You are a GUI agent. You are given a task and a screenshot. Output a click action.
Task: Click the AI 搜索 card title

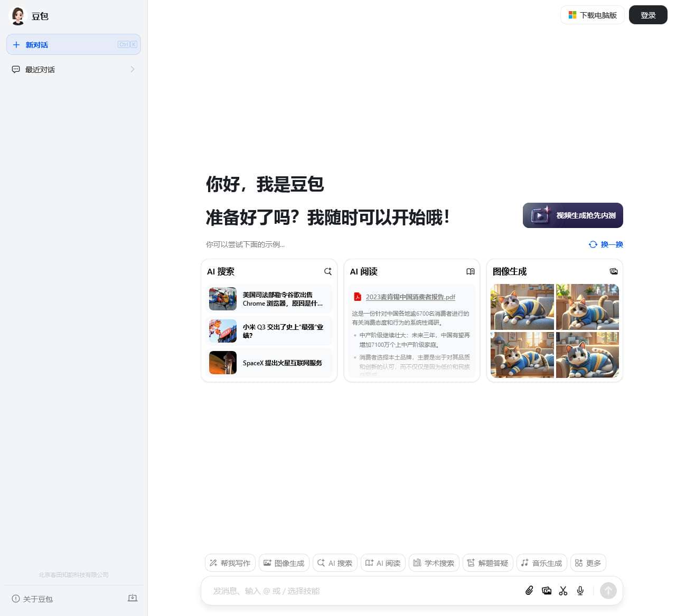[x=221, y=271]
